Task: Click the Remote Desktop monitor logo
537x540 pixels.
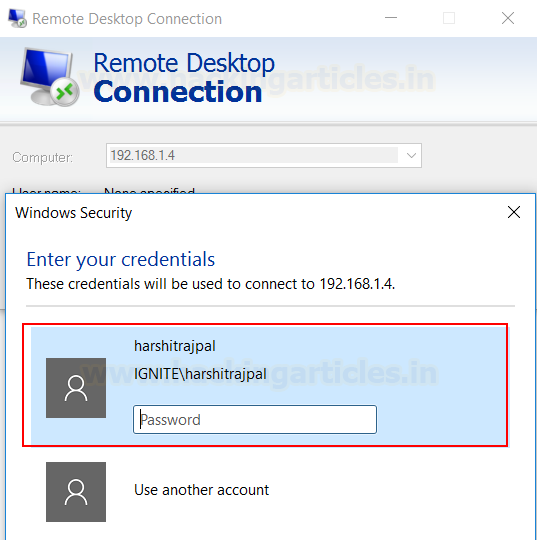Action: [50, 77]
